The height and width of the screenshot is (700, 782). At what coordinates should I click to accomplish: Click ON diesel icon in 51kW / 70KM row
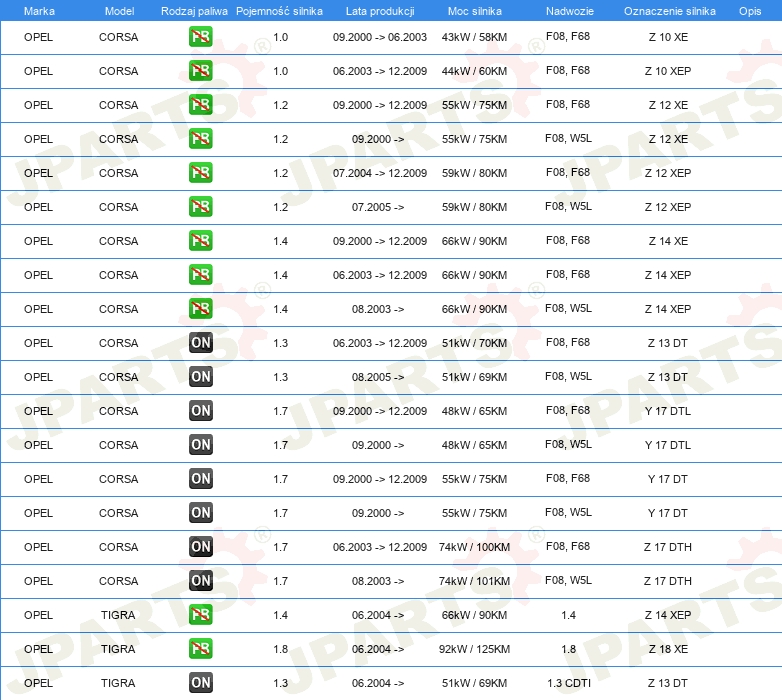[x=200, y=343]
